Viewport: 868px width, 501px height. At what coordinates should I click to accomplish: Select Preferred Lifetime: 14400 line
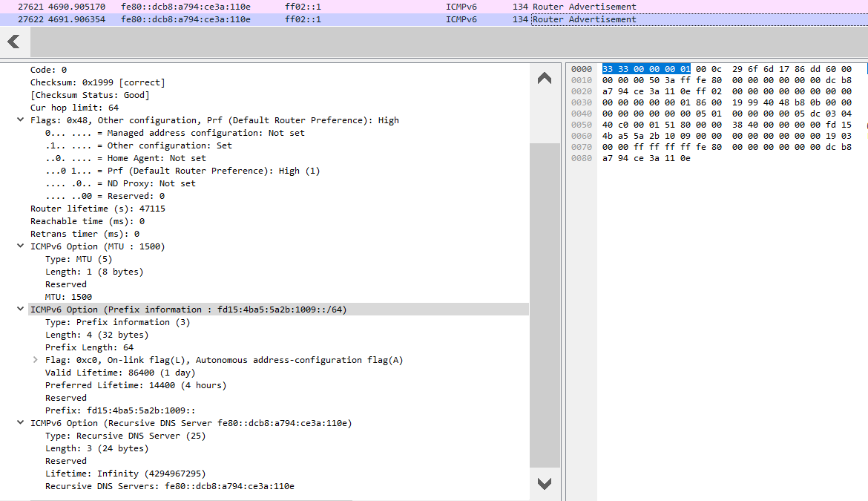click(135, 385)
